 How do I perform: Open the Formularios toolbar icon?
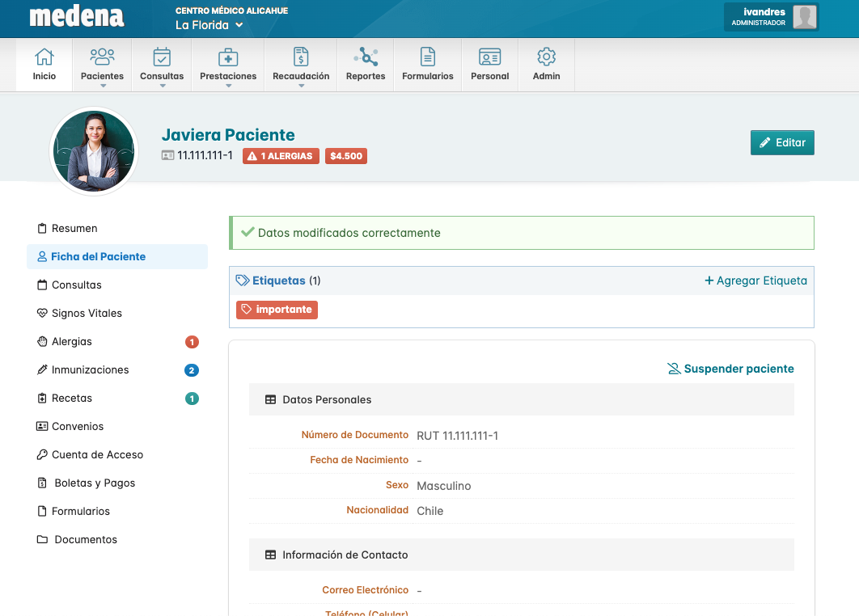pos(427,57)
